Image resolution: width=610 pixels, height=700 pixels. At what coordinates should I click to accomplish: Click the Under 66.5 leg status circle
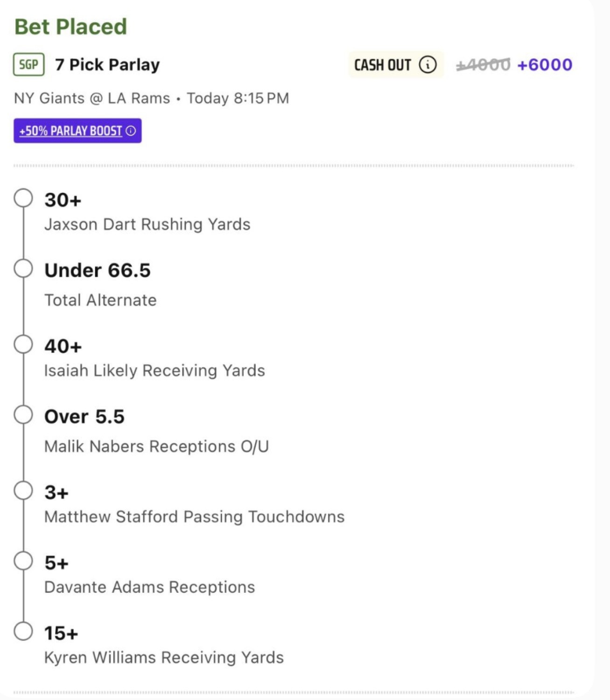pyautogui.click(x=23, y=268)
